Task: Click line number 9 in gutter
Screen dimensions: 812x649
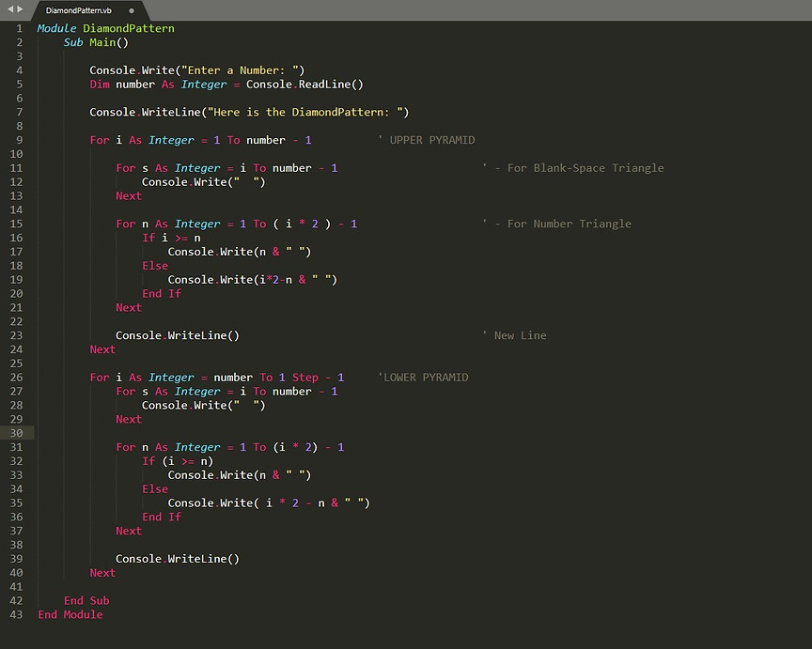Action: pos(19,140)
